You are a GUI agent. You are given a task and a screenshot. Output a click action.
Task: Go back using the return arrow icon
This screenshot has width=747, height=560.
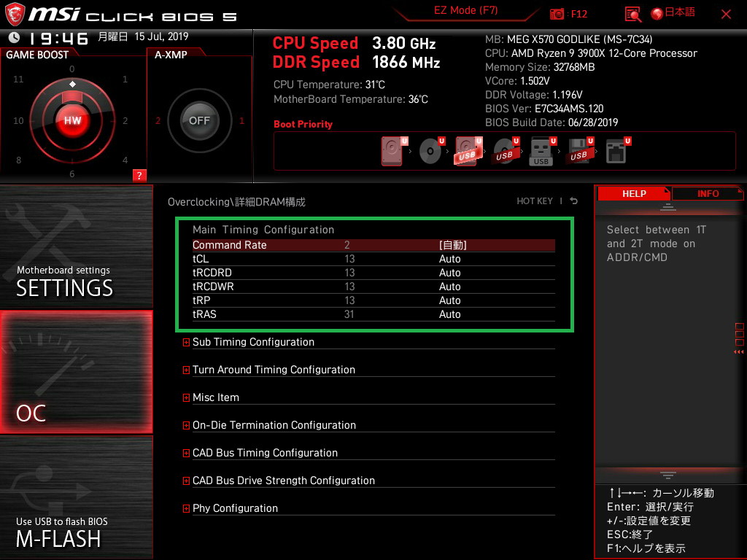[574, 201]
